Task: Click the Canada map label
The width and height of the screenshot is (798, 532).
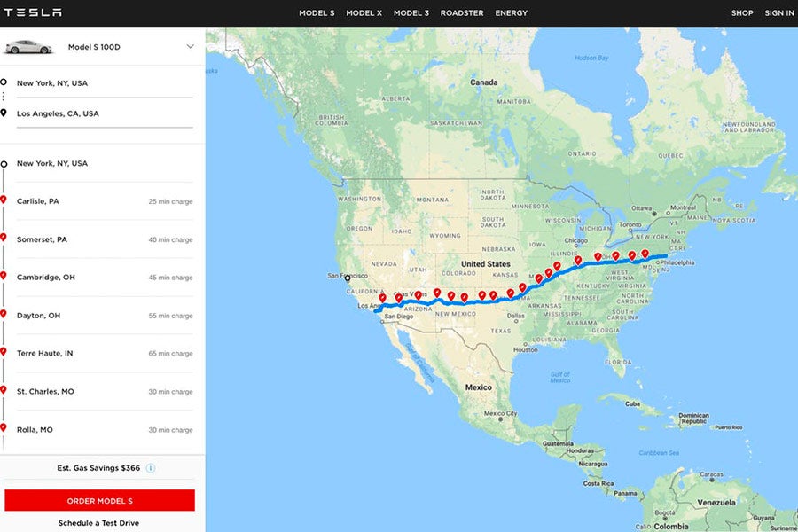Action: pyautogui.click(x=483, y=82)
